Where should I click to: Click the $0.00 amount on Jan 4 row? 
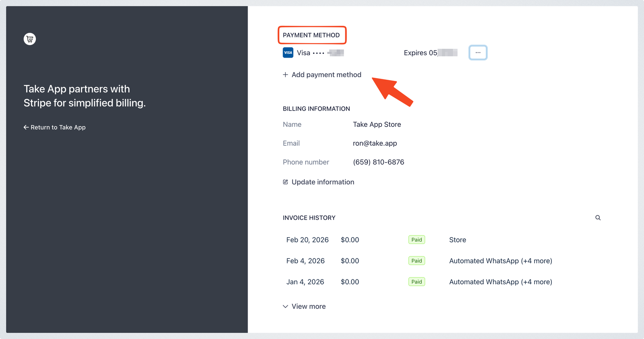coord(350,282)
